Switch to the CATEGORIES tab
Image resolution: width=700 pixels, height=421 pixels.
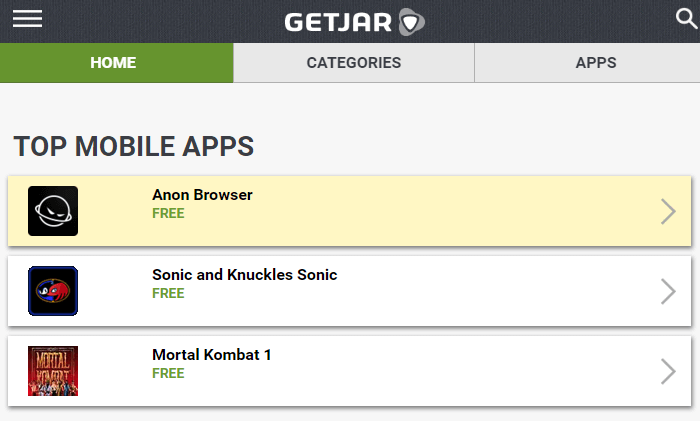pos(353,63)
